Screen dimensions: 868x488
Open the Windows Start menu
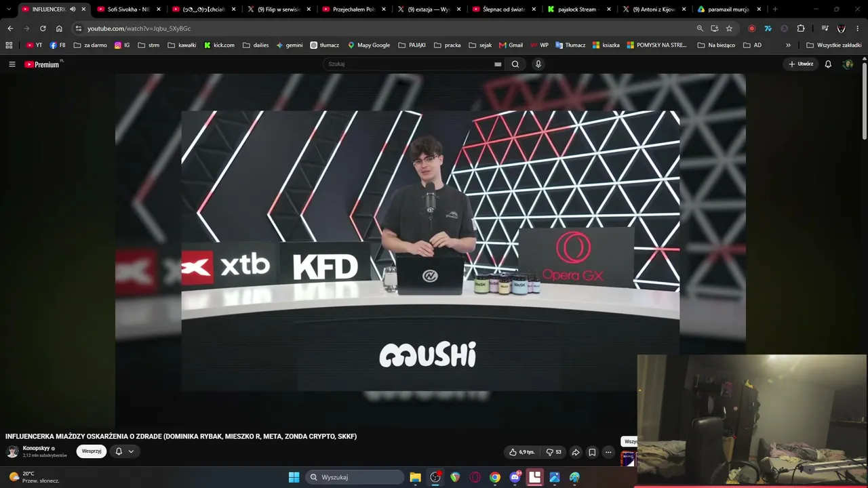coord(294,477)
